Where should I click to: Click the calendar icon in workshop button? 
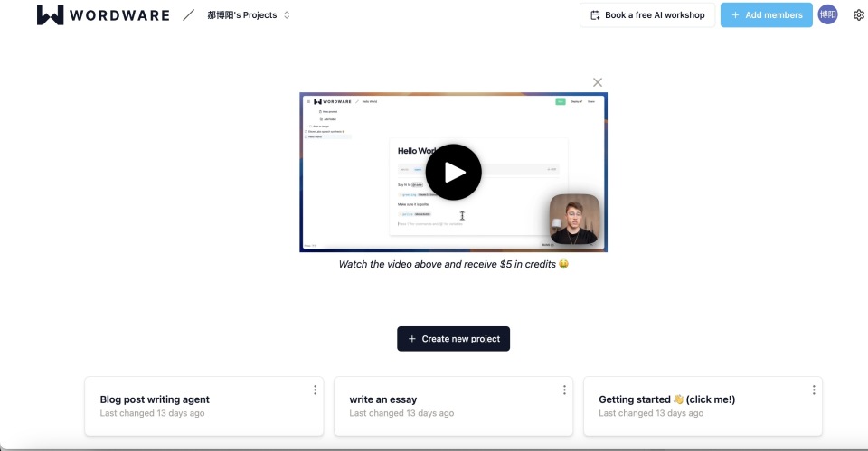coord(595,15)
